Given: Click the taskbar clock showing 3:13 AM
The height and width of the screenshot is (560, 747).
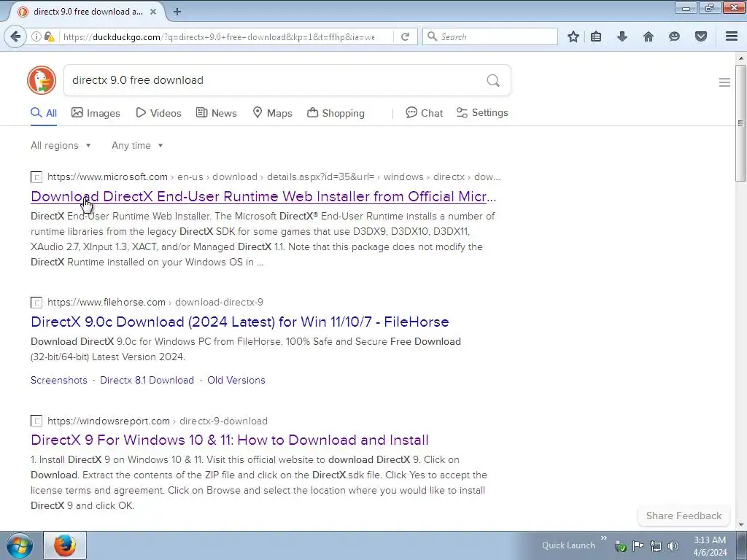Looking at the screenshot, I should [x=710, y=546].
